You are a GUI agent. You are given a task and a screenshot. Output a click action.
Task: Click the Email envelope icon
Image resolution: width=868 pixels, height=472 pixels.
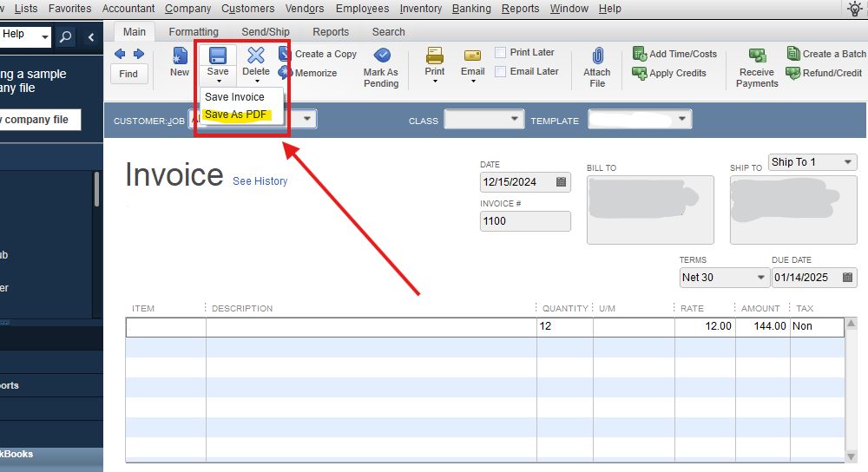point(473,56)
